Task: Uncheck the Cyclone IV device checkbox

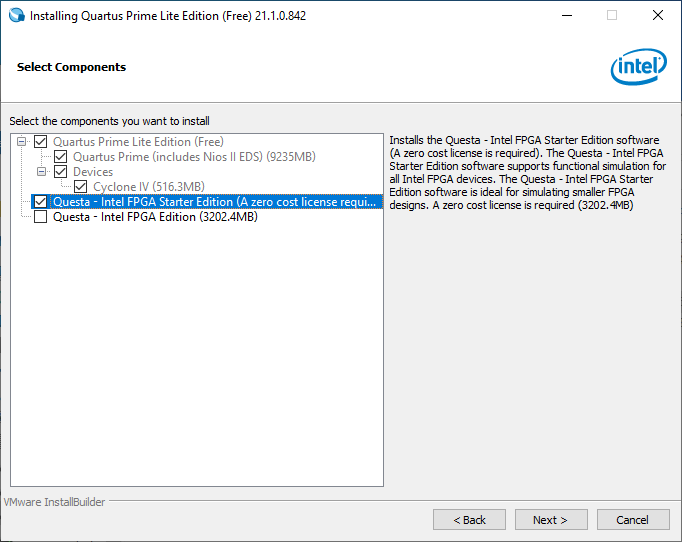Action: coord(80,187)
